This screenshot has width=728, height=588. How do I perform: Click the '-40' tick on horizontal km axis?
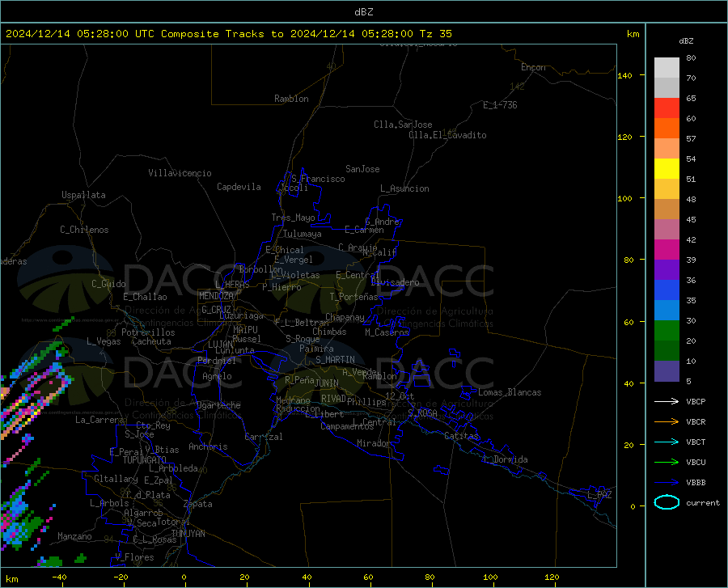pyautogui.click(x=59, y=577)
